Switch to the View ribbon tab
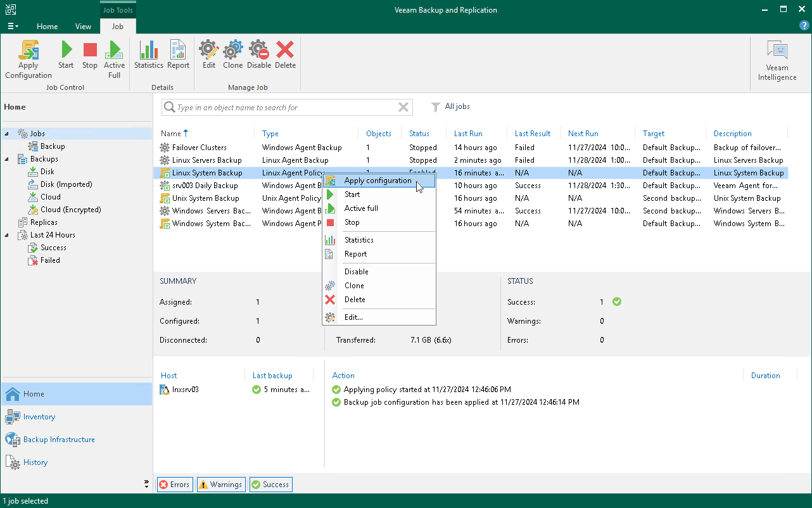Viewport: 812px width, 508px height. tap(83, 27)
